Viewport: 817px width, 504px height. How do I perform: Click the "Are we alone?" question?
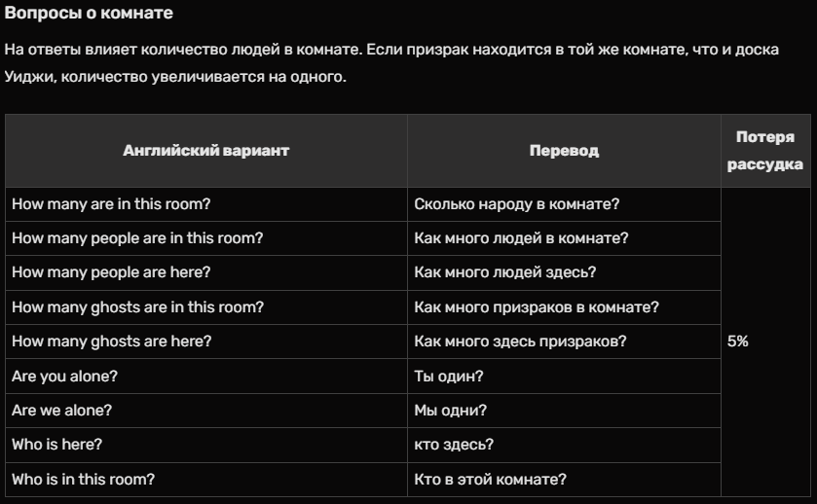tap(61, 411)
